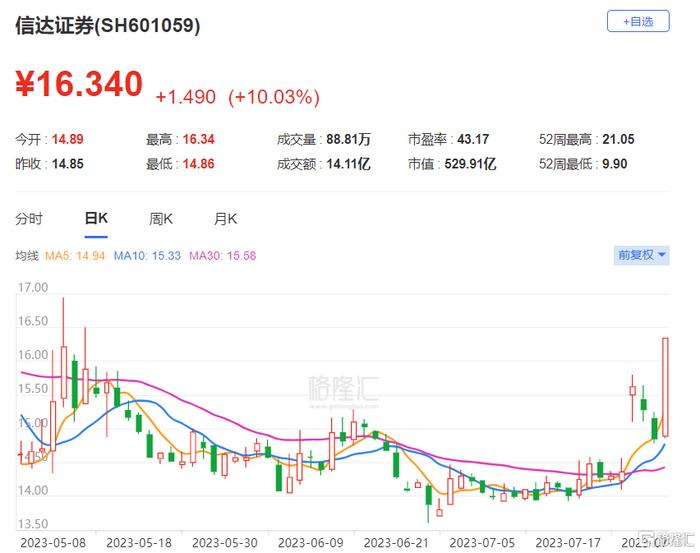Click the 最低 low value 14.86
This screenshot has height=553, width=700.
pyautogui.click(x=199, y=164)
